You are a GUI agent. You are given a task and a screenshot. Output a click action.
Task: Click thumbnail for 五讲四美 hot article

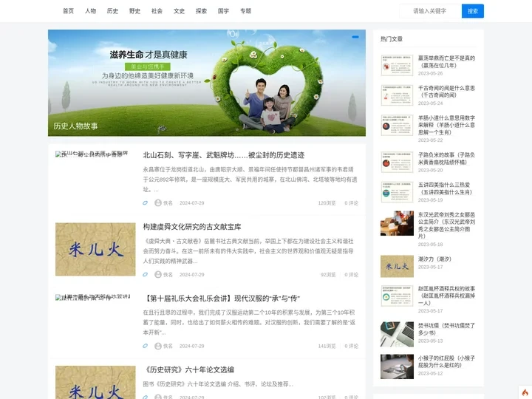[x=397, y=191]
